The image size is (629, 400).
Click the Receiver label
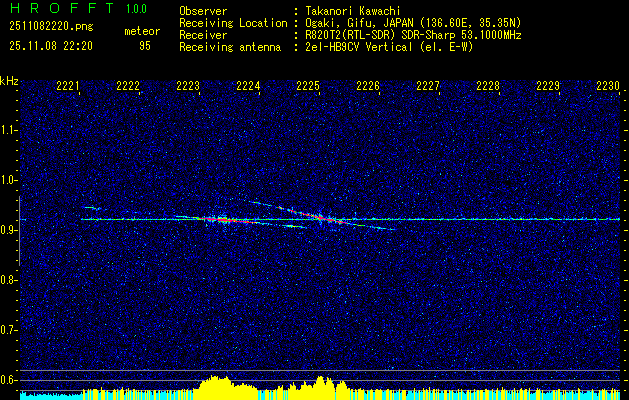[x=203, y=35]
